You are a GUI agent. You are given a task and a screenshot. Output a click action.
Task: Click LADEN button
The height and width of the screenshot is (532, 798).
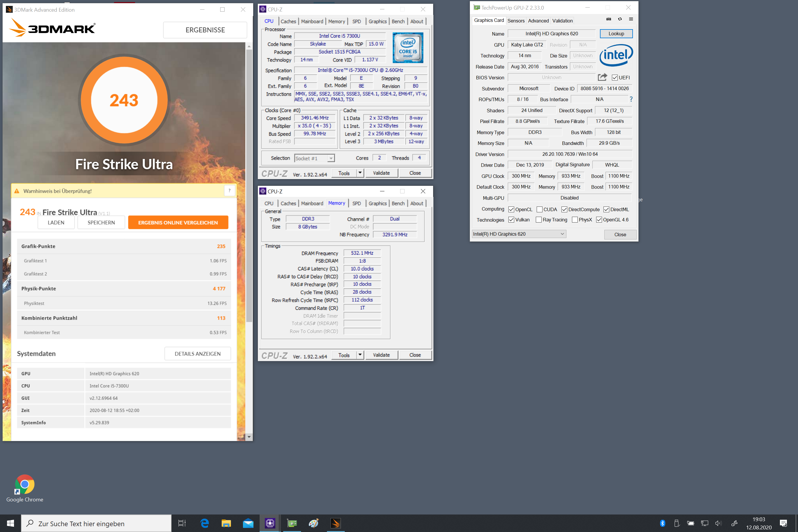pos(56,223)
